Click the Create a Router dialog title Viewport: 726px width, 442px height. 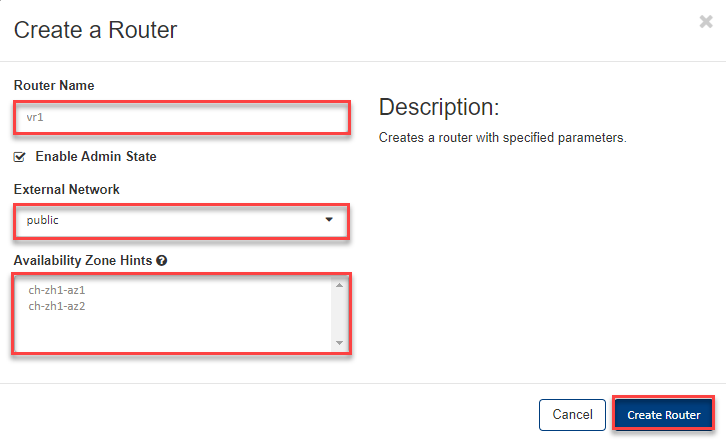tap(95, 30)
